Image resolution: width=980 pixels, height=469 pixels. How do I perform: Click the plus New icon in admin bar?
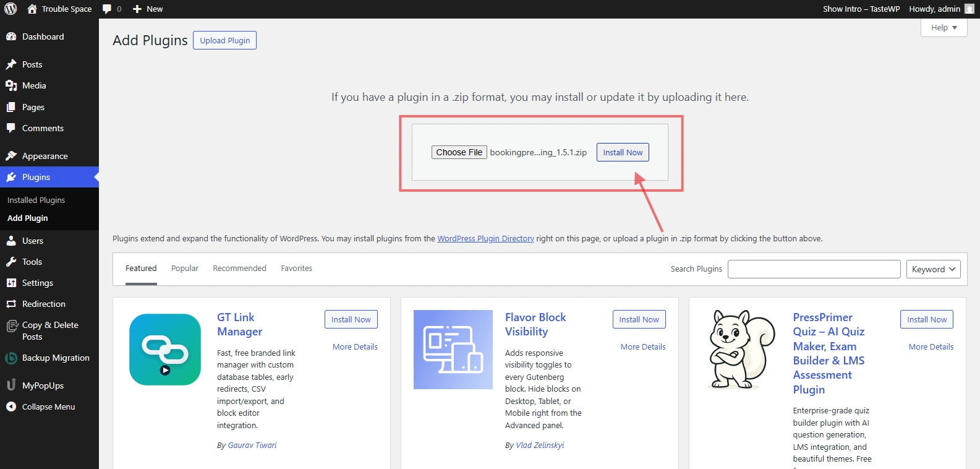pos(137,9)
